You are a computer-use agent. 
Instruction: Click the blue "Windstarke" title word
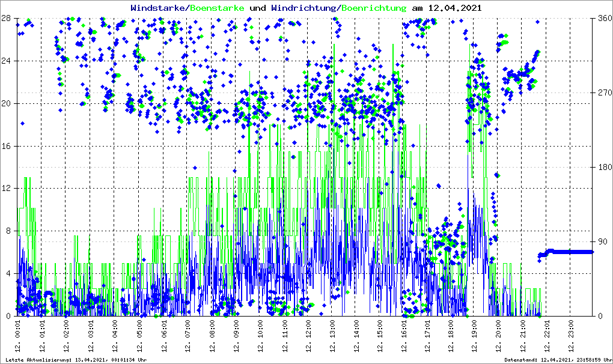pyautogui.click(x=159, y=8)
